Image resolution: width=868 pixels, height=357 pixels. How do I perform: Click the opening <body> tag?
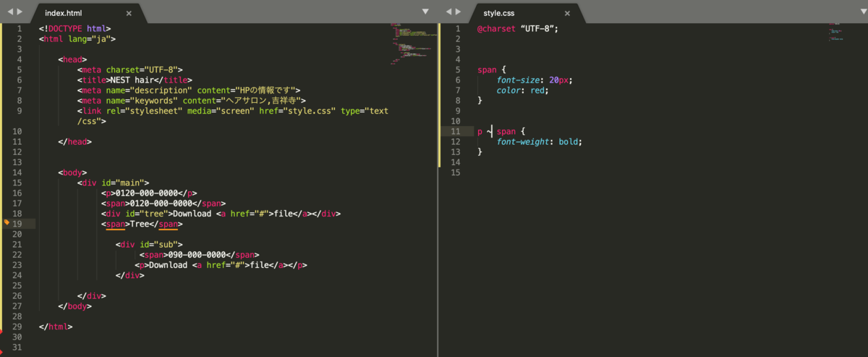72,172
